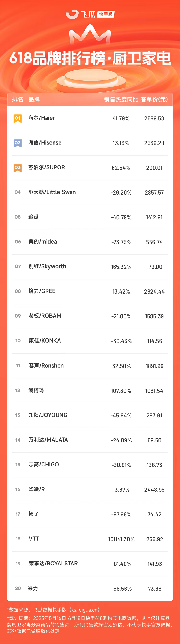Select the 排名 column header
This screenshot has height=644, width=180.
[18, 99]
